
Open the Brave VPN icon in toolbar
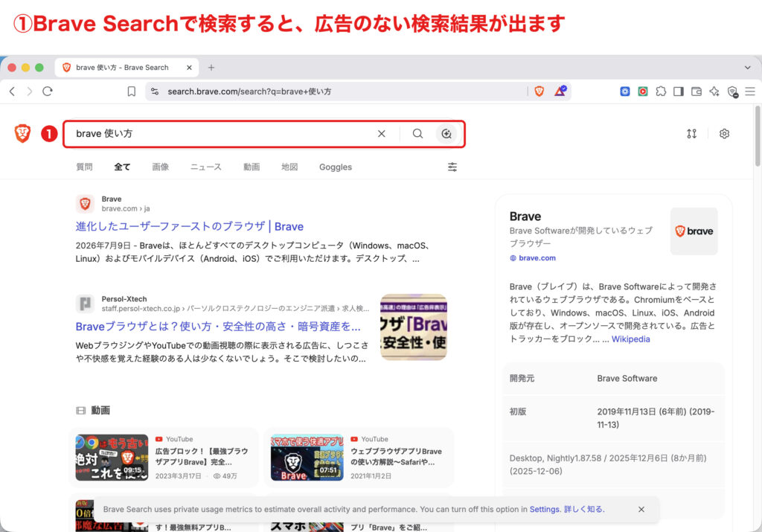click(732, 92)
